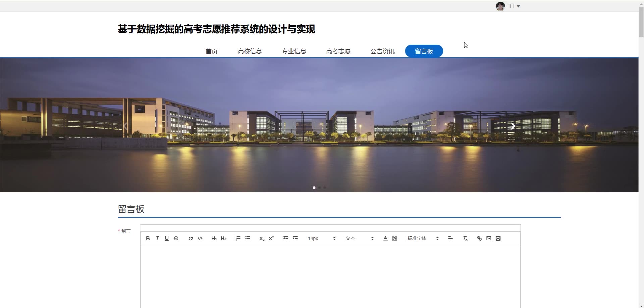Select the third carousel indicator dot
The height and width of the screenshot is (308, 644).
(325, 188)
